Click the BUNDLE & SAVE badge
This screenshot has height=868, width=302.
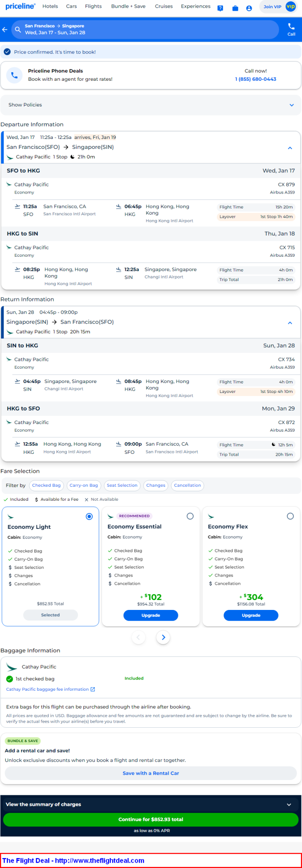click(23, 741)
